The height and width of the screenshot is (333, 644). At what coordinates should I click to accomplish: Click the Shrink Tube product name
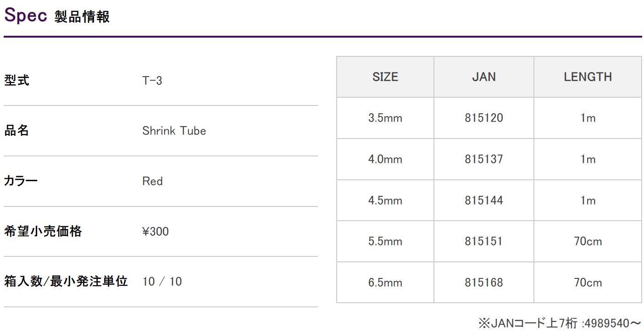click(174, 131)
